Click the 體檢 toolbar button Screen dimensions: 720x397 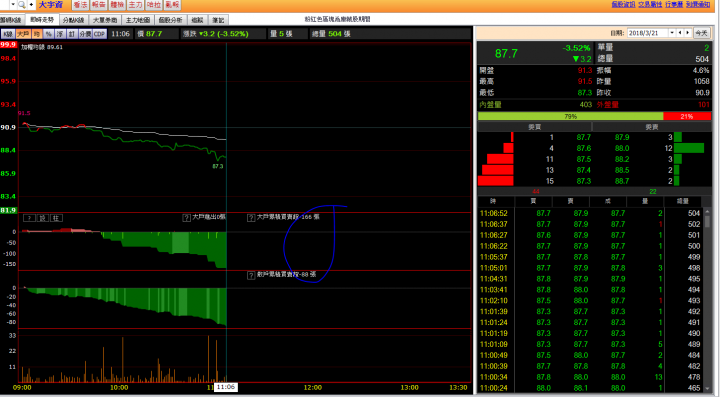click(117, 5)
